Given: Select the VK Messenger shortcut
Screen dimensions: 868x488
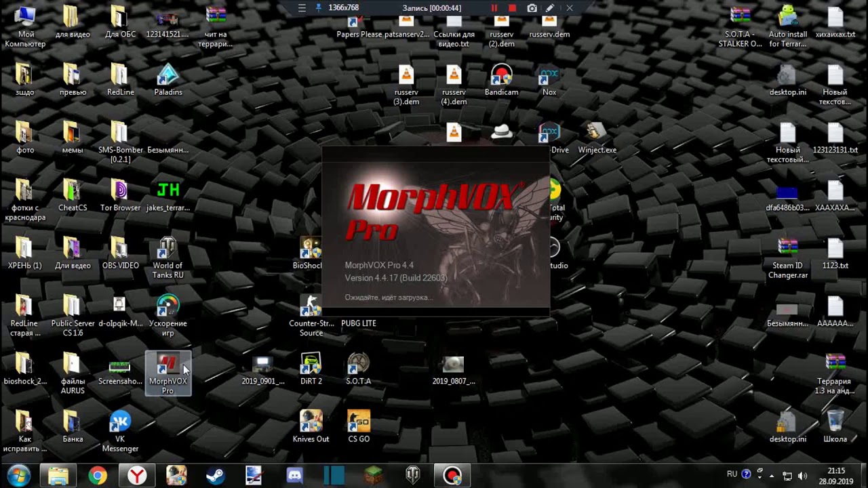Looking at the screenshot, I should coord(120,432).
